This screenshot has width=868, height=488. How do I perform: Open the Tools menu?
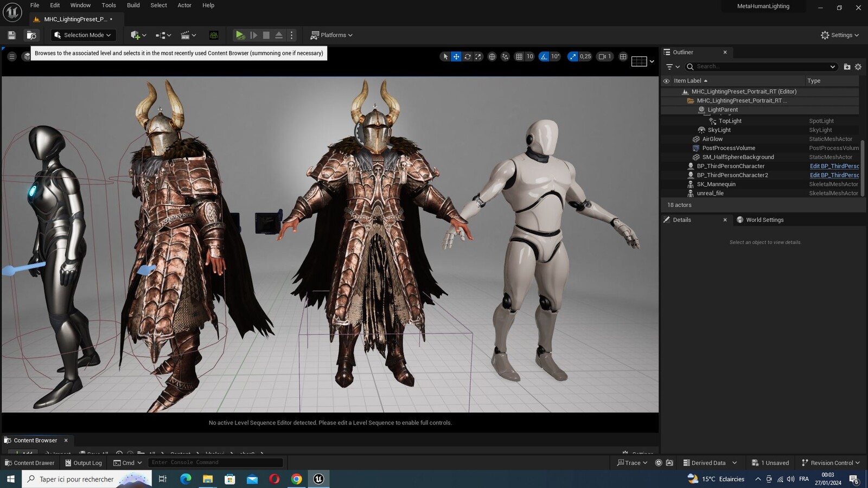[109, 5]
